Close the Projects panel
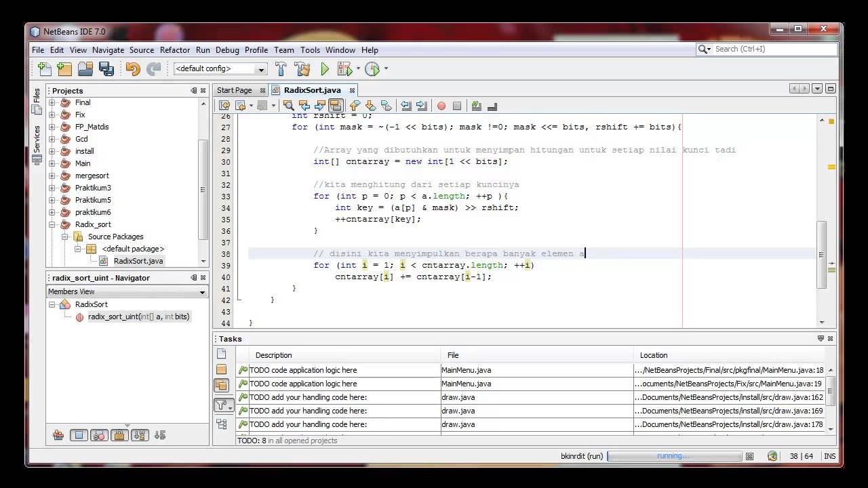The width and height of the screenshot is (868, 488). coord(203,90)
